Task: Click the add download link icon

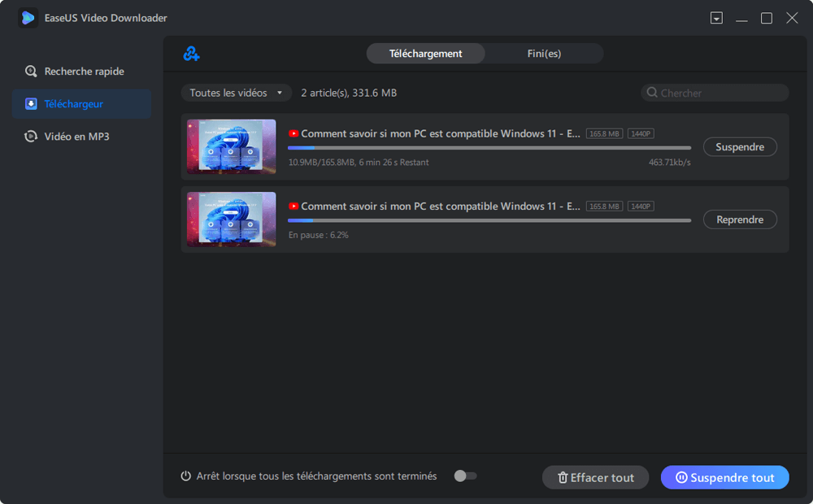Action: pyautogui.click(x=191, y=54)
